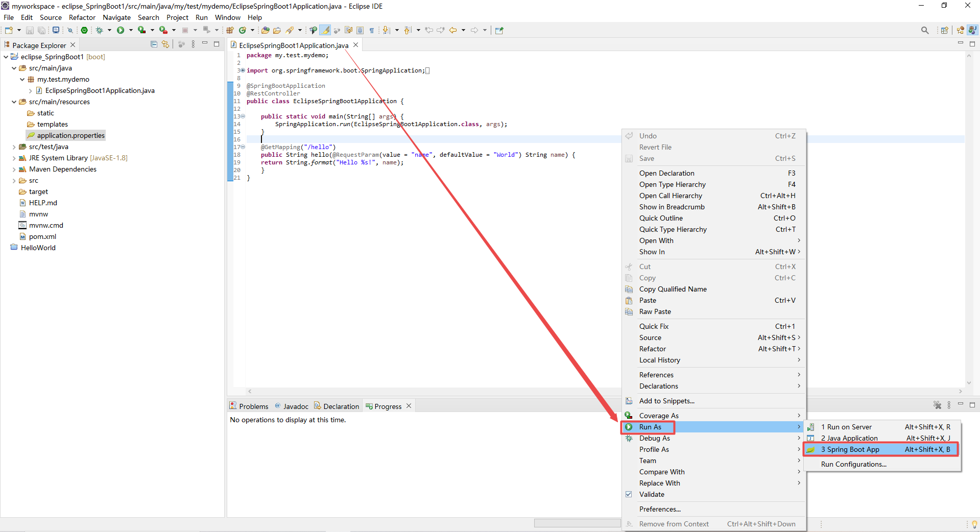Select Java Application in Run As submenu
Image resolution: width=980 pixels, height=532 pixels.
click(x=882, y=438)
